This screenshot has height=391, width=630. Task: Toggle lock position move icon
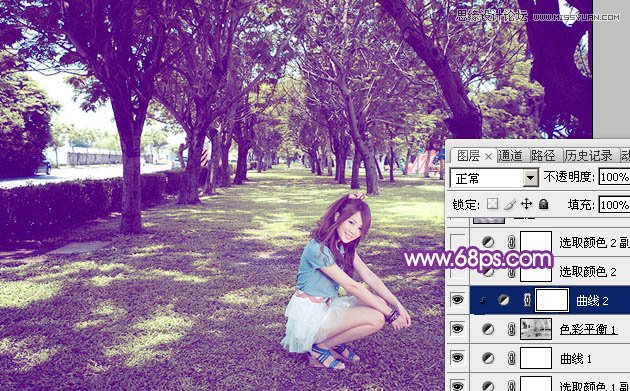526,204
